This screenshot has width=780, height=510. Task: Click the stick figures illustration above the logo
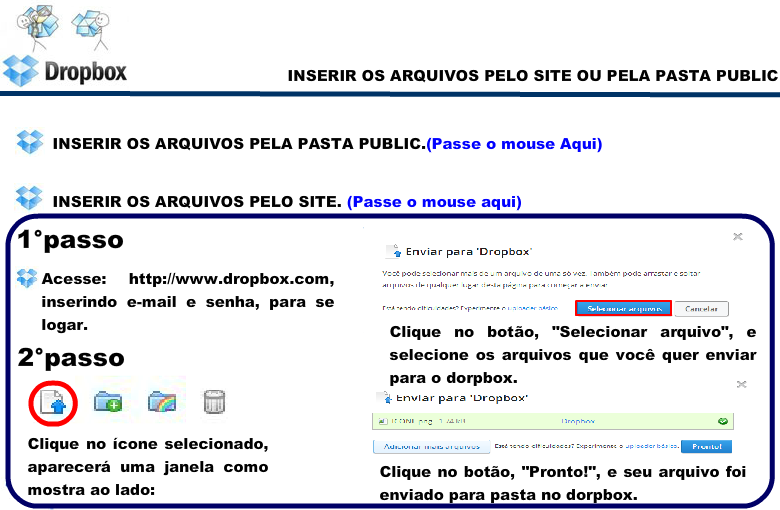(63, 27)
